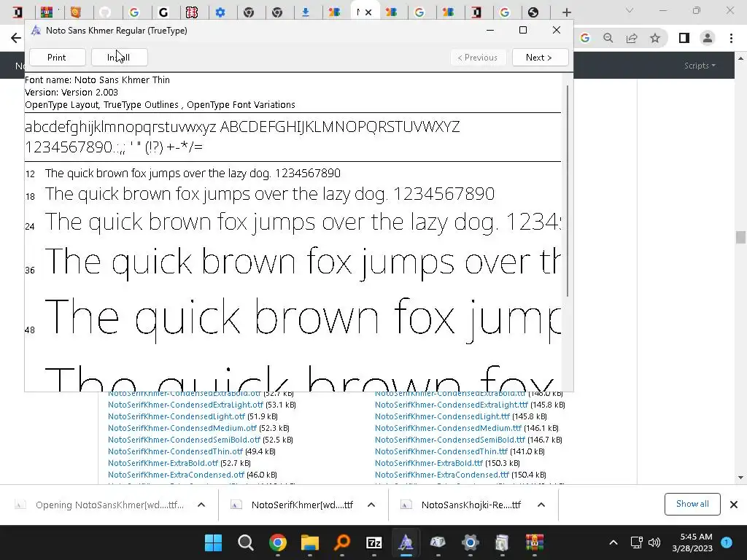Open NotoSerifKhmer-ExtraCondensed.ttf link
Image resolution: width=747 pixels, height=560 pixels.
[x=442, y=475]
